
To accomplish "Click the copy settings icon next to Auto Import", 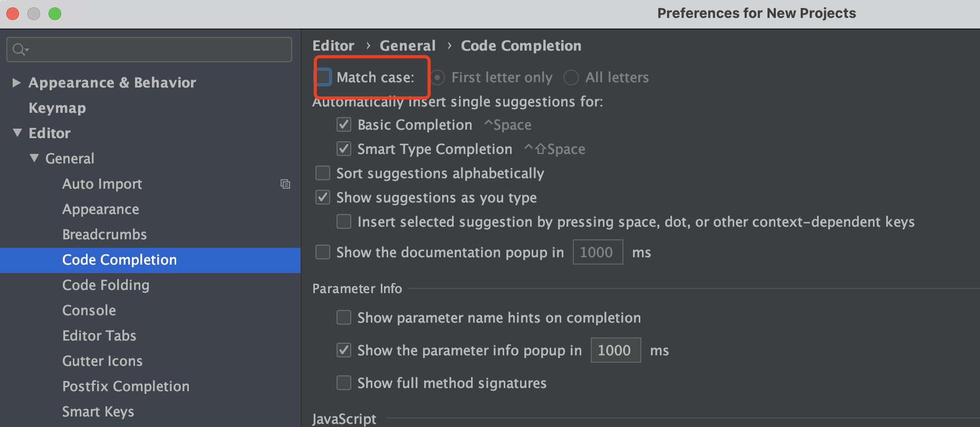I will click(285, 184).
